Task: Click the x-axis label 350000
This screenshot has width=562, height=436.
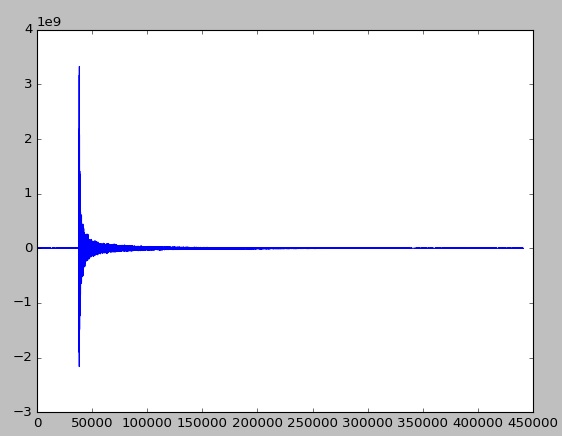Action: click(423, 423)
